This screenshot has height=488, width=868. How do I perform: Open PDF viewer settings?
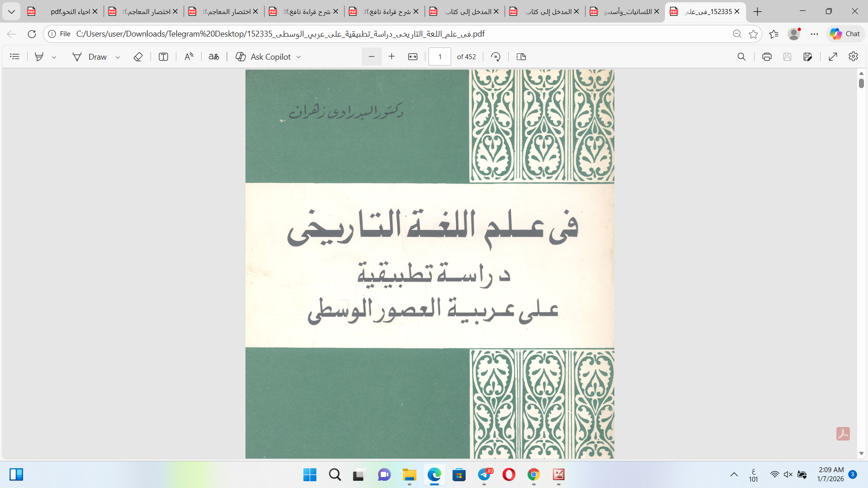(x=853, y=56)
